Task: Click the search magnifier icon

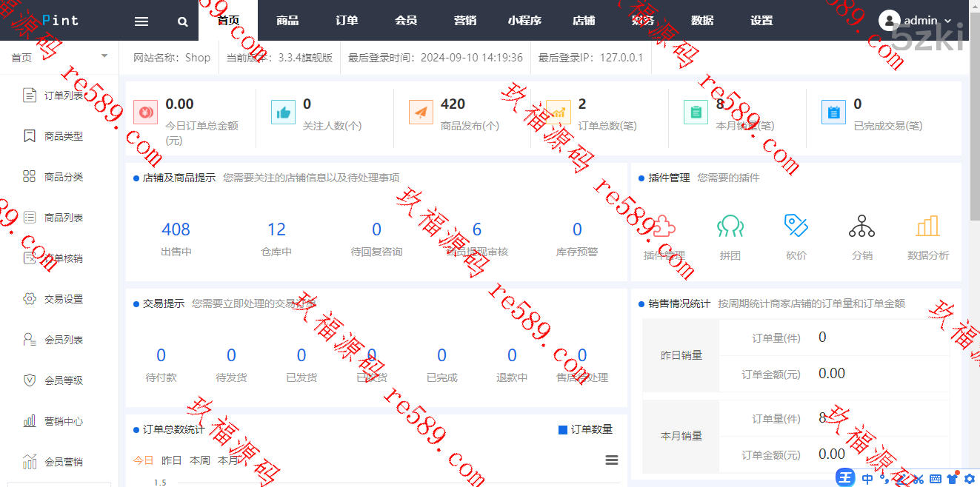Action: (183, 21)
